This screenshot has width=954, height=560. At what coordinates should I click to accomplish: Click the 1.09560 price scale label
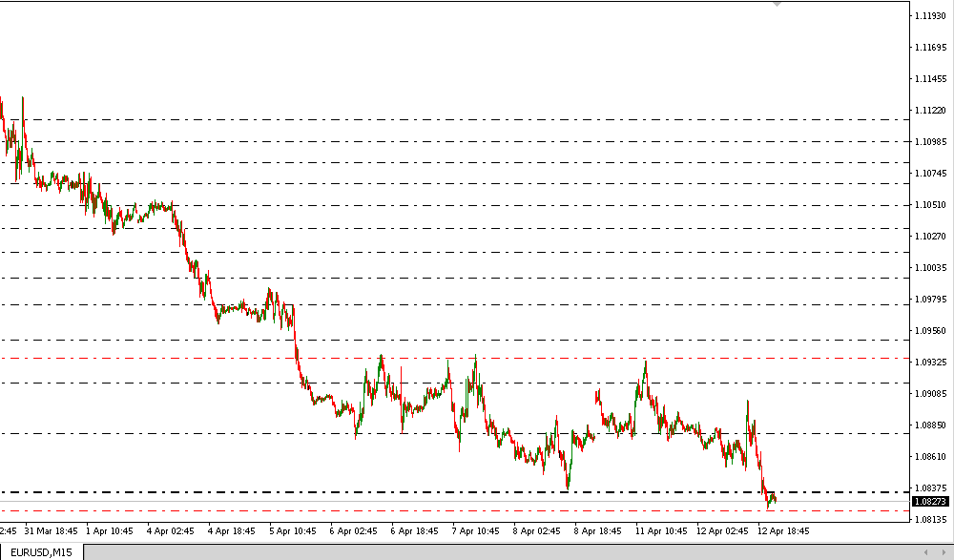pyautogui.click(x=930, y=330)
